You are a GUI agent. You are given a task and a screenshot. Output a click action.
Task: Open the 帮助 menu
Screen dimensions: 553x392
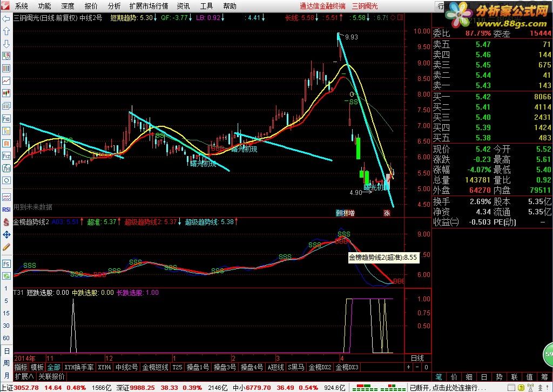point(230,6)
